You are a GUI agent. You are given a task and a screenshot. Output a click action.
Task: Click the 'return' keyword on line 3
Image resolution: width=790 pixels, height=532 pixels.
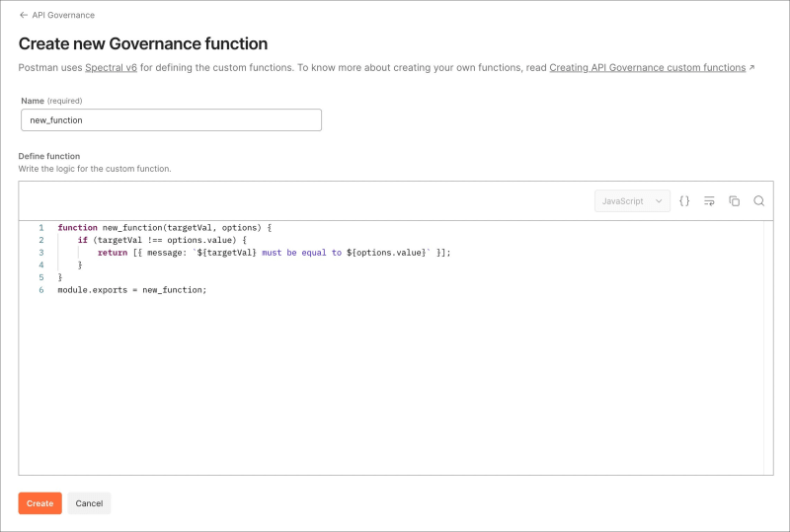tap(113, 253)
